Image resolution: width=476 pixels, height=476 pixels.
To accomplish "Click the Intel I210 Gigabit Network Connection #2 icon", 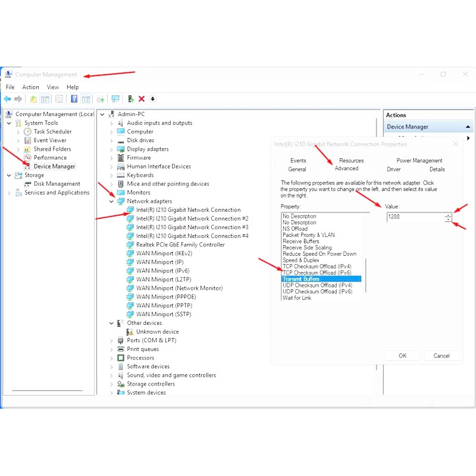I will (x=130, y=218).
